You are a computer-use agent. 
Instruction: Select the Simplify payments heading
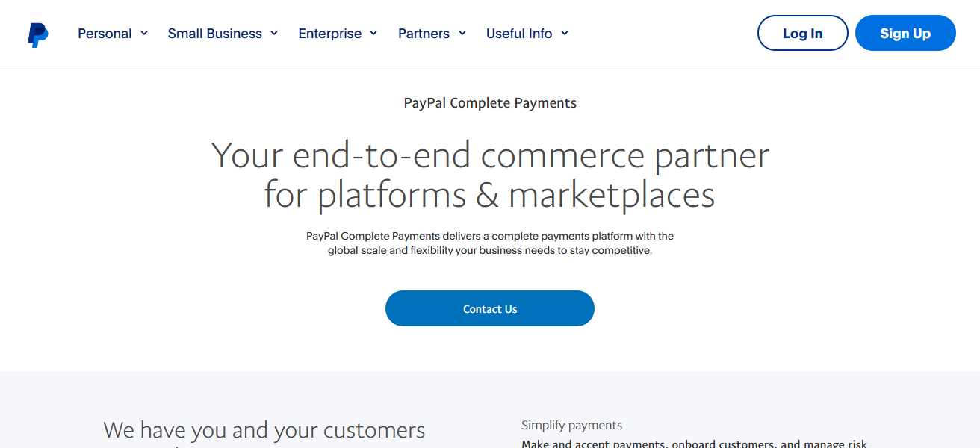coord(571,424)
